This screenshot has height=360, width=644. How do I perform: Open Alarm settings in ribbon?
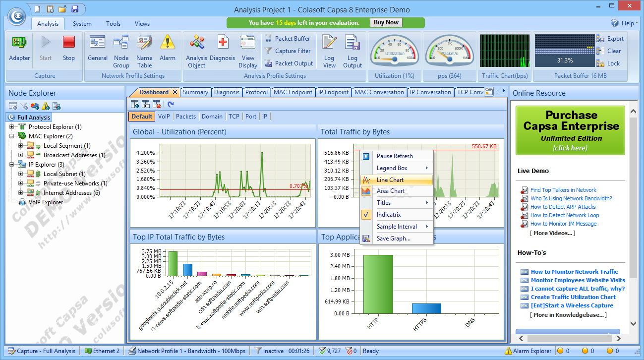168,48
